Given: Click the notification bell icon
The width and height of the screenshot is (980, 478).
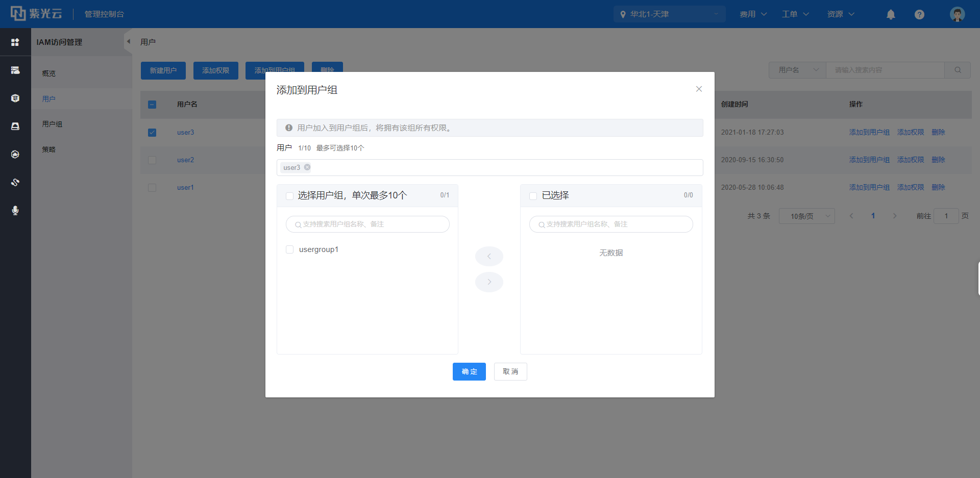Looking at the screenshot, I should pyautogui.click(x=891, y=14).
